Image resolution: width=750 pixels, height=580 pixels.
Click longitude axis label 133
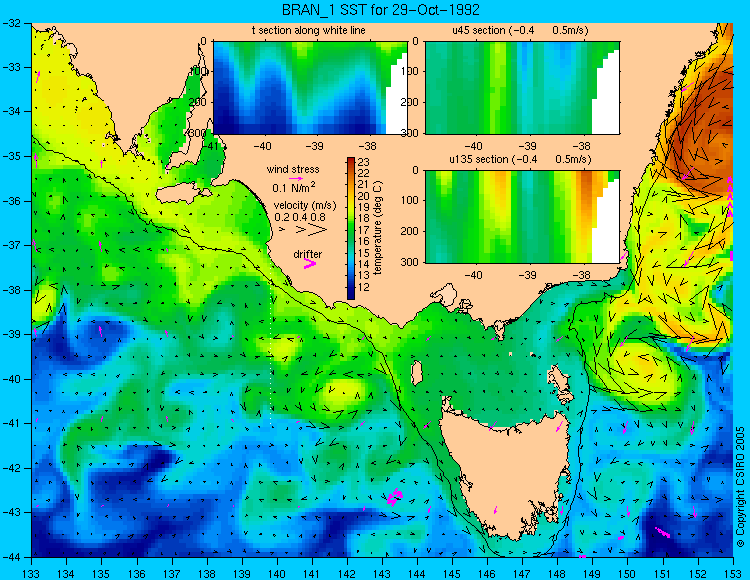pos(32,573)
